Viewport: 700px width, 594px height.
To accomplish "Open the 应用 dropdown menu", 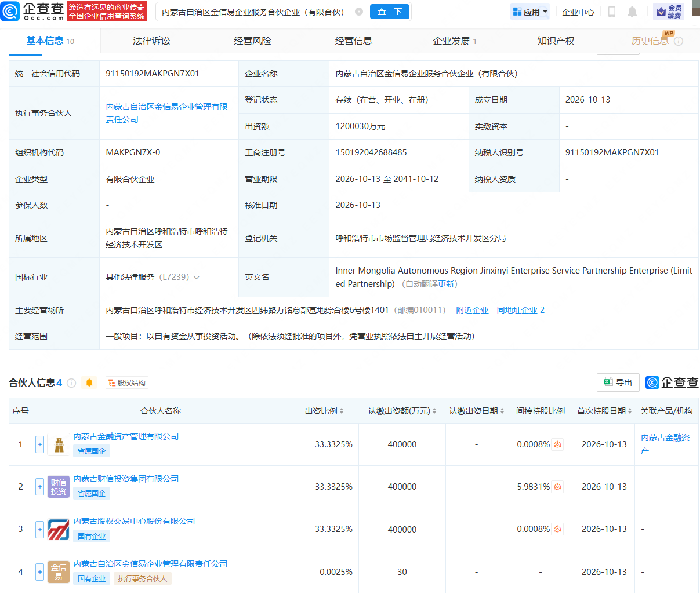I will [x=530, y=12].
